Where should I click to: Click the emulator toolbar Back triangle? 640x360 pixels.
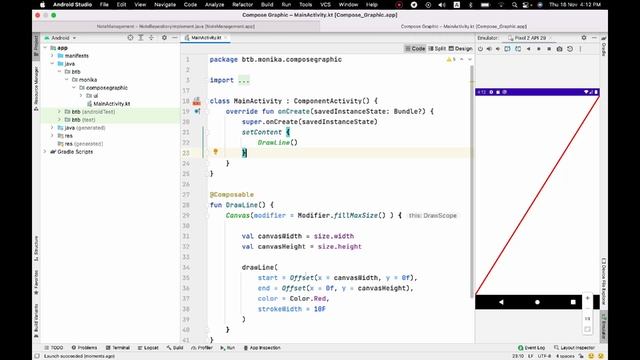529,49
